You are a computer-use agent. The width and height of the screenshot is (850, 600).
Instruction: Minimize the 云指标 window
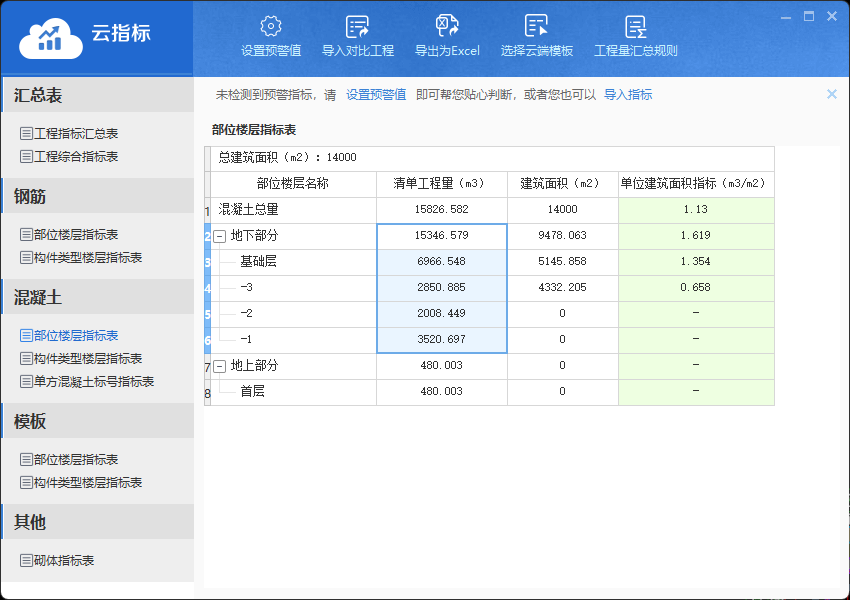[x=786, y=17]
